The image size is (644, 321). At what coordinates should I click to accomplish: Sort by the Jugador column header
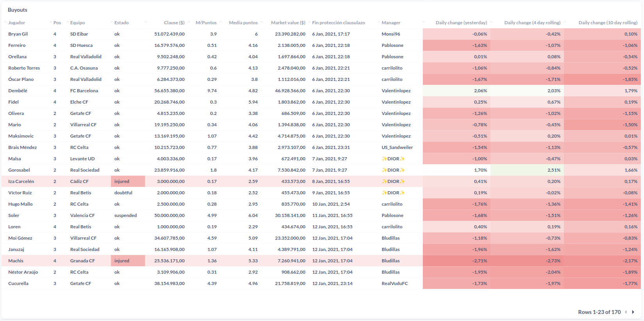[17, 23]
